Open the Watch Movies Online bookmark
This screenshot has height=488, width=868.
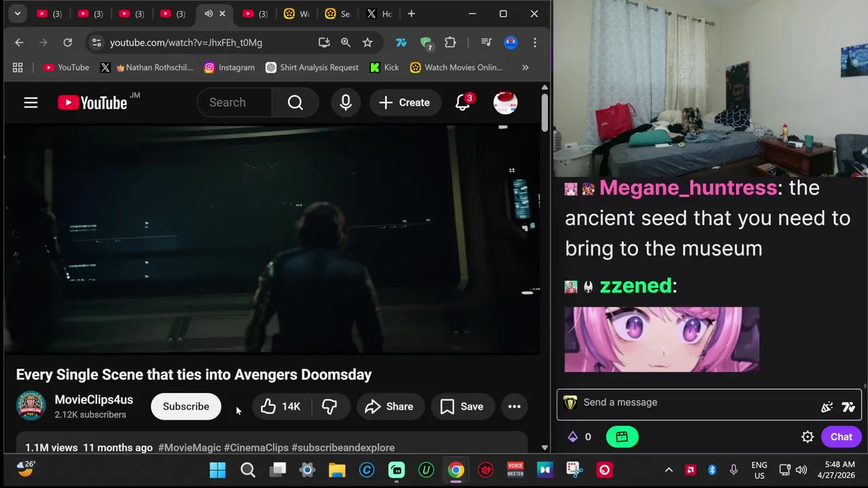(456, 67)
